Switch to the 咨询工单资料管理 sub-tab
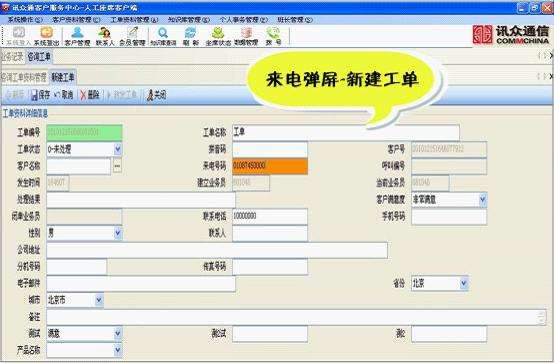The height and width of the screenshot is (363, 554). (x=23, y=77)
